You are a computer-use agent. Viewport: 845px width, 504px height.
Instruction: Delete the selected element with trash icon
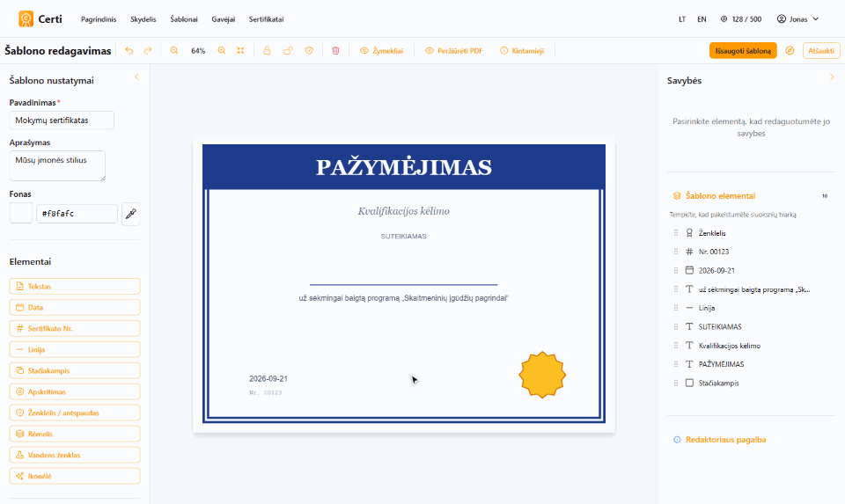pyautogui.click(x=335, y=51)
